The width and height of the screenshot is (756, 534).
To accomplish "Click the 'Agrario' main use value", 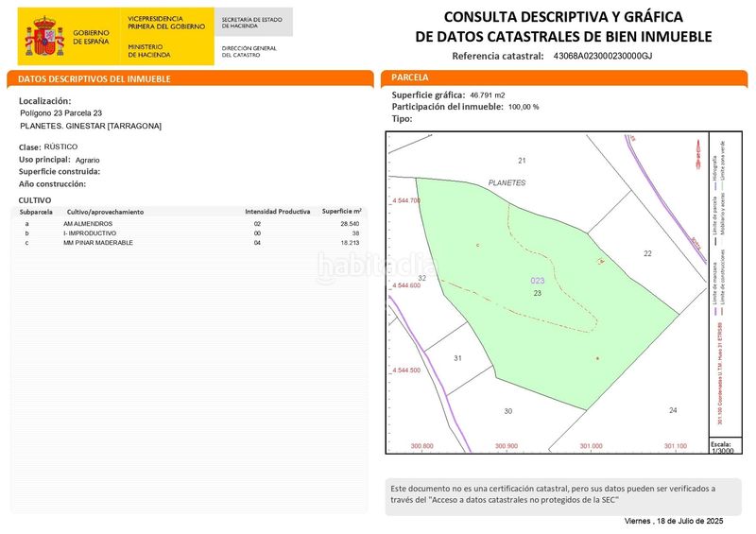I will [87, 160].
